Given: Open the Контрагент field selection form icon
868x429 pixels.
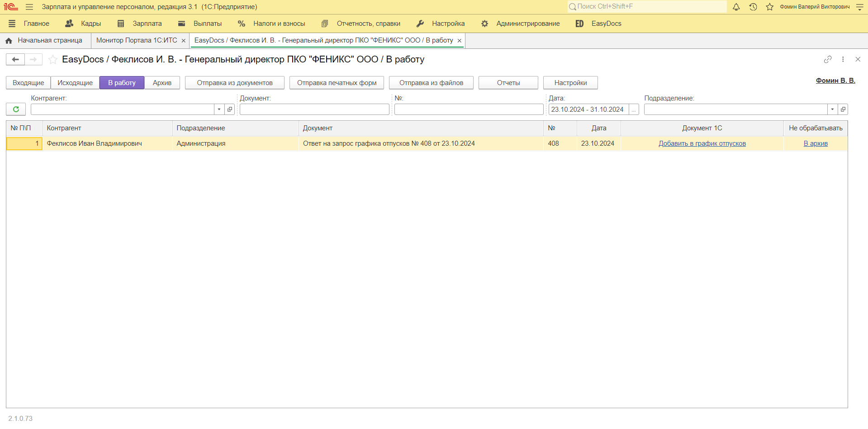Looking at the screenshot, I should [x=230, y=110].
